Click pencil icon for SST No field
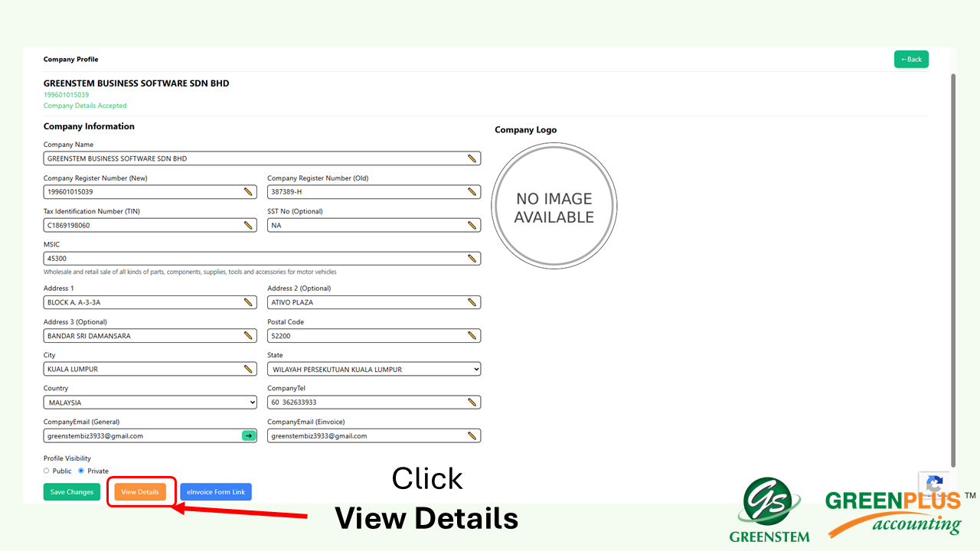This screenshot has height=551, width=980. 472,225
